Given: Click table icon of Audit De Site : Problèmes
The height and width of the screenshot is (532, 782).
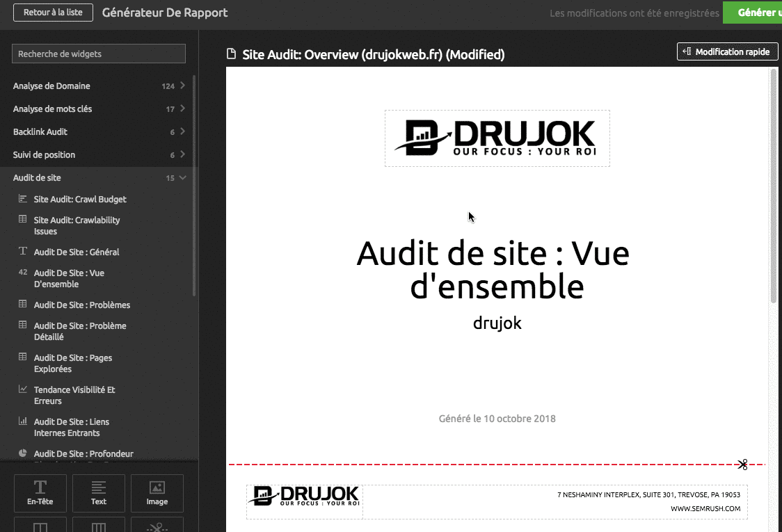Looking at the screenshot, I should tap(22, 304).
